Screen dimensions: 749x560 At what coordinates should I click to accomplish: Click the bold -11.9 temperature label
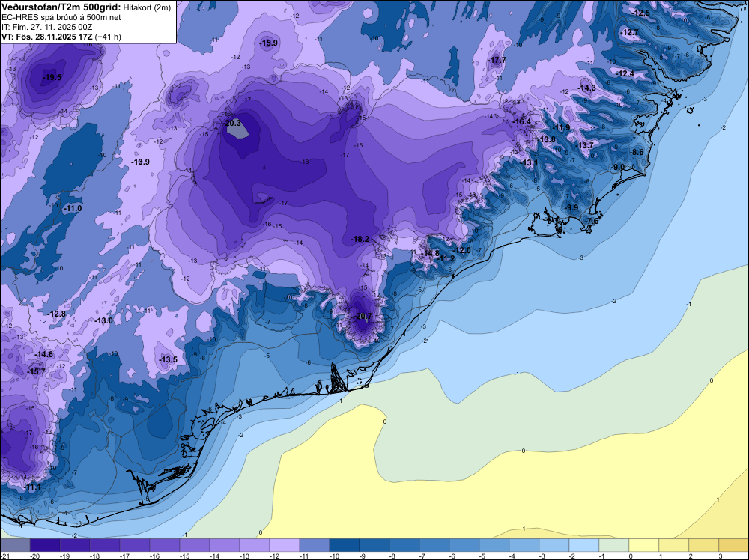pos(561,127)
